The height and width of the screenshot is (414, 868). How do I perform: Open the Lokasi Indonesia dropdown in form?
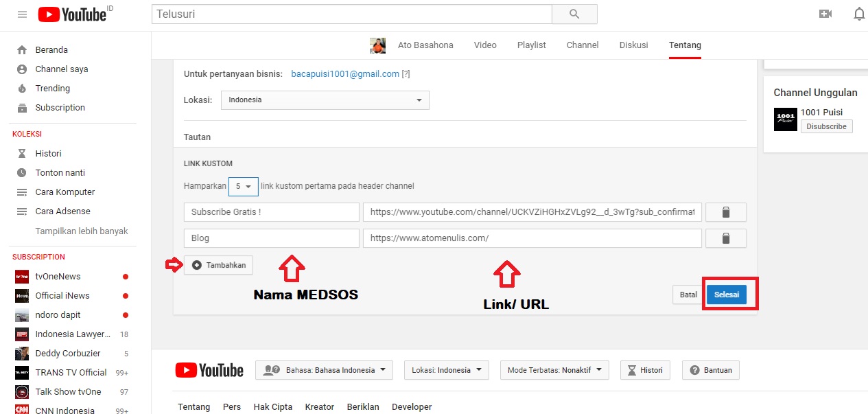(325, 100)
